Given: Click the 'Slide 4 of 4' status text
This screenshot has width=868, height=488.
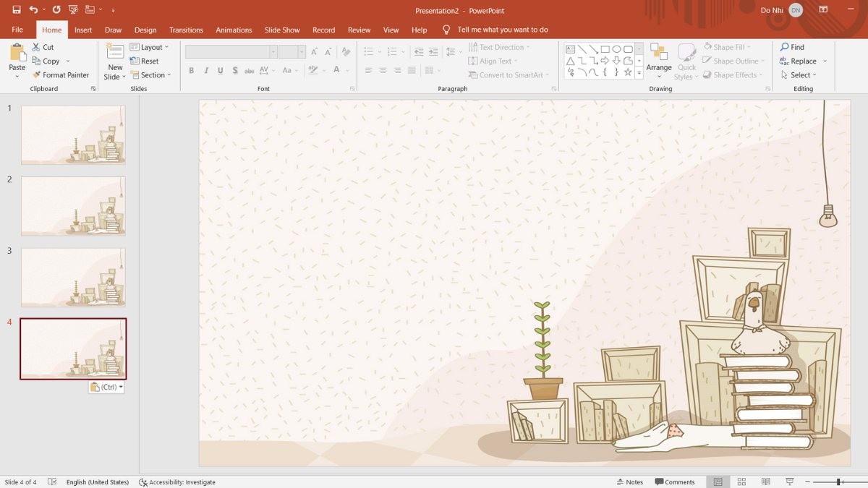Looking at the screenshot, I should pos(20,482).
